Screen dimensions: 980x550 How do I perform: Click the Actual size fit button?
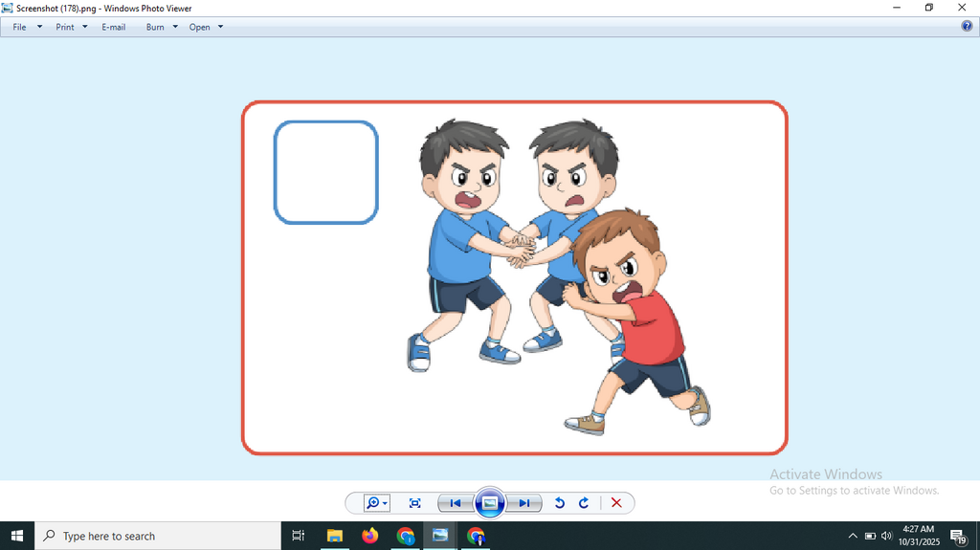[415, 503]
